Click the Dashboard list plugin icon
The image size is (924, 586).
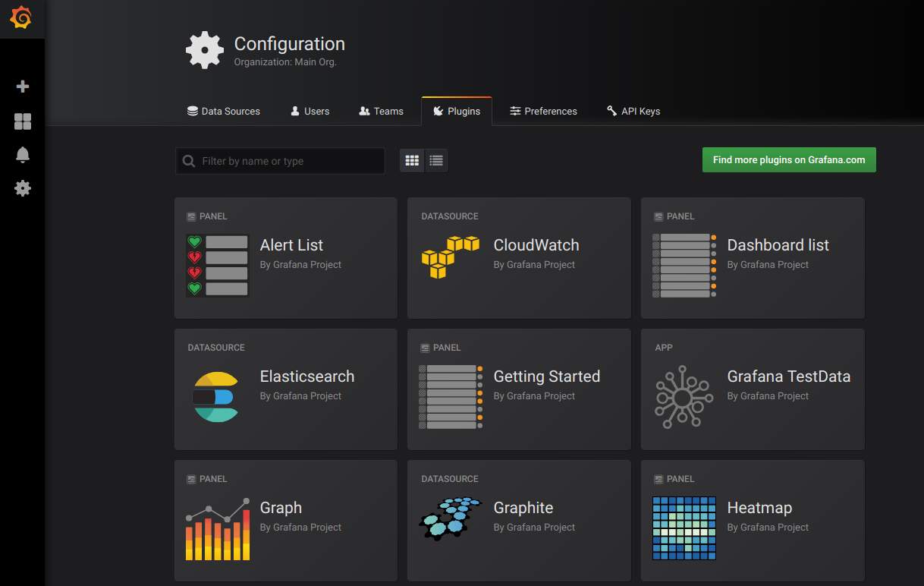tap(684, 265)
